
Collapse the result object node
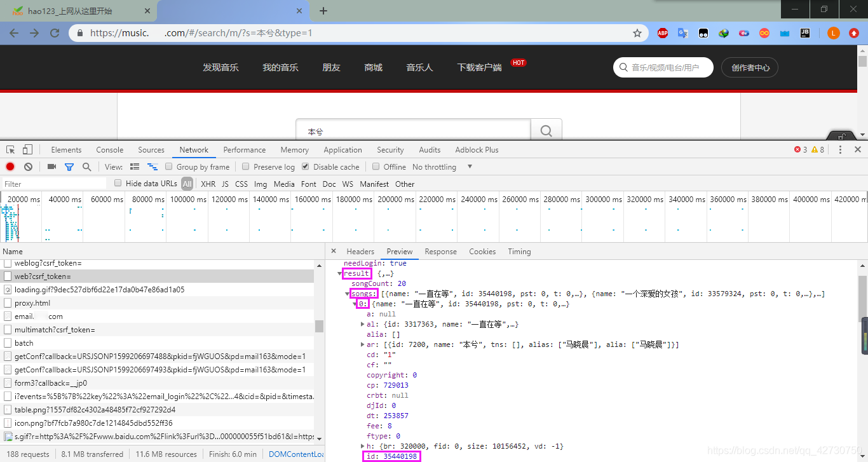340,273
